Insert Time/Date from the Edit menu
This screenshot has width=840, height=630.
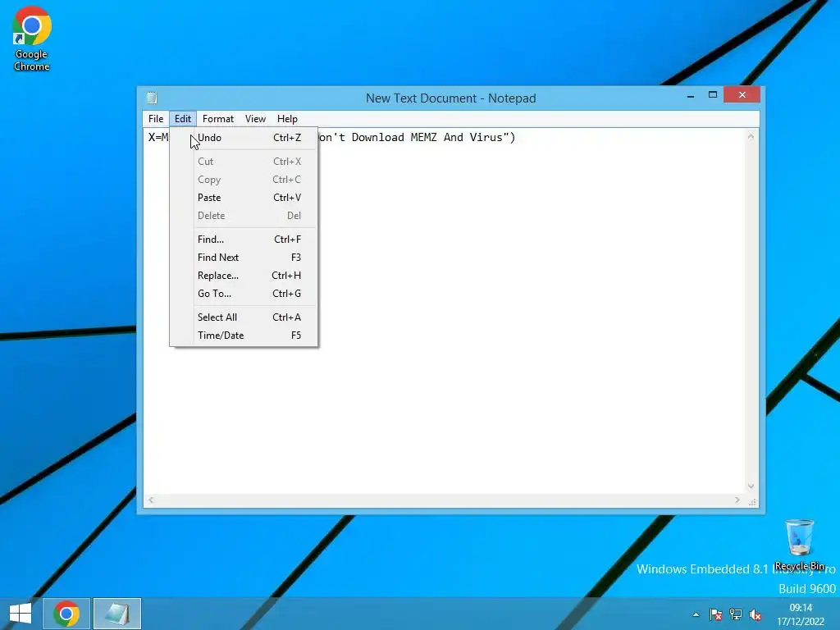click(x=244, y=336)
